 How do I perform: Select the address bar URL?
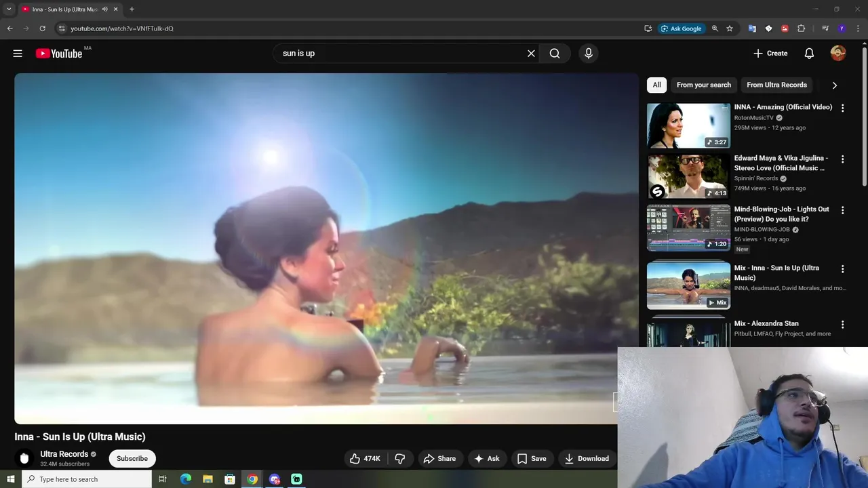point(122,28)
